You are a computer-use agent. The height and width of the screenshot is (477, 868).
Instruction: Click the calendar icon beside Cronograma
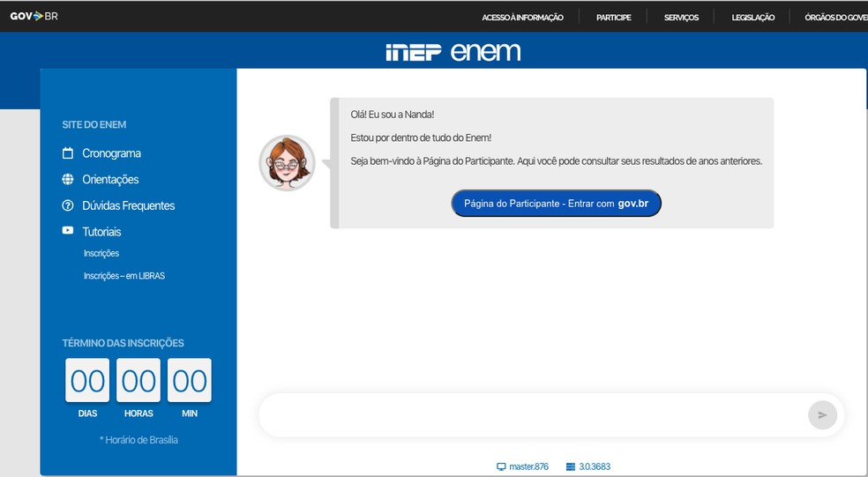pyautogui.click(x=68, y=153)
